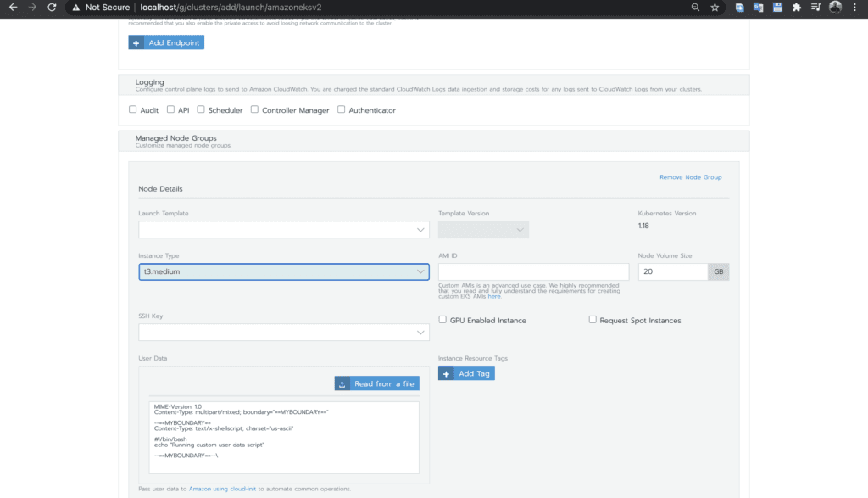Click the user profile avatar
This screenshot has width=868, height=498.
coord(836,7)
